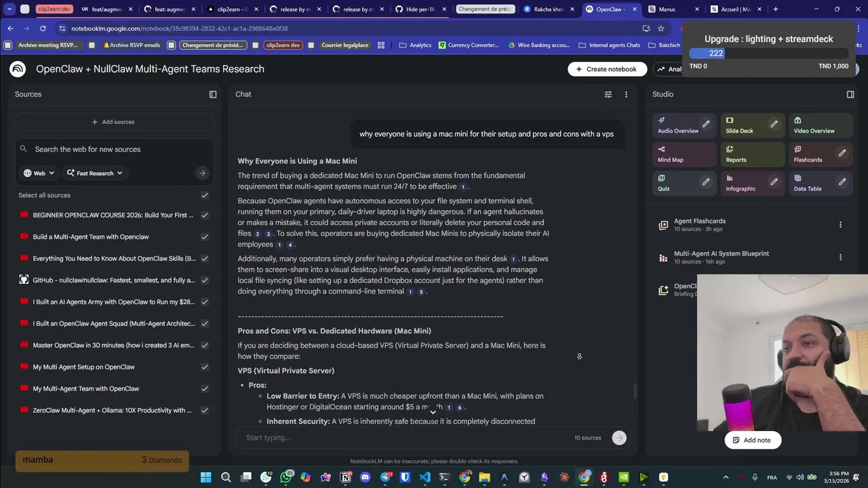Click citation 6 after Hostinger pricing

click(x=459, y=408)
